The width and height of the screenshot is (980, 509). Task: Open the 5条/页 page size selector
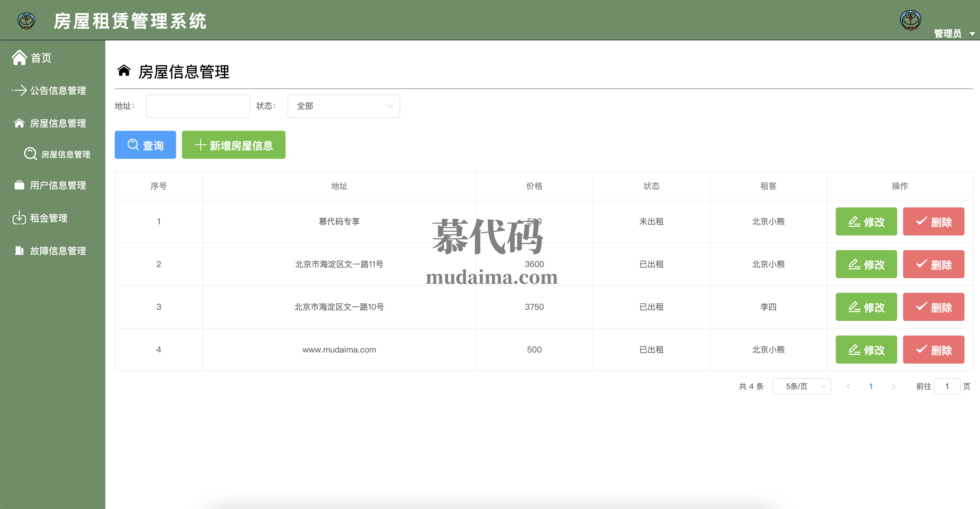tap(801, 386)
